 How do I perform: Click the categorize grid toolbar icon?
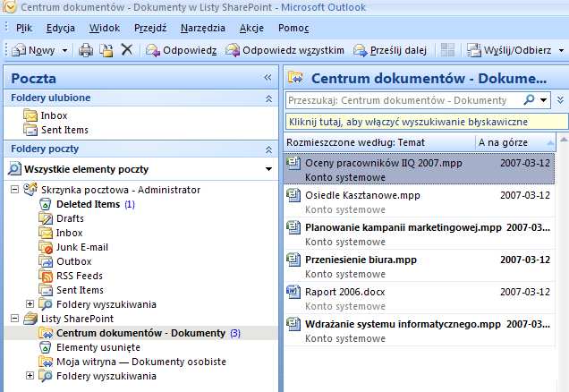pos(447,50)
